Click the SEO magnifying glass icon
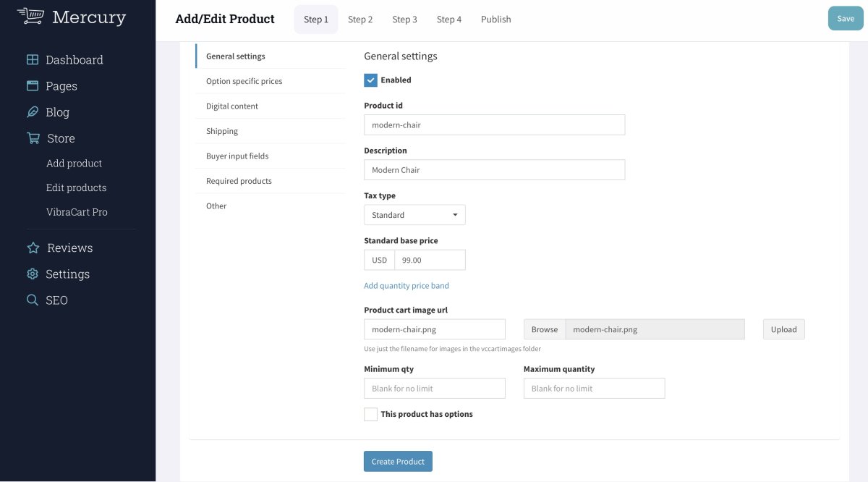 (x=33, y=300)
